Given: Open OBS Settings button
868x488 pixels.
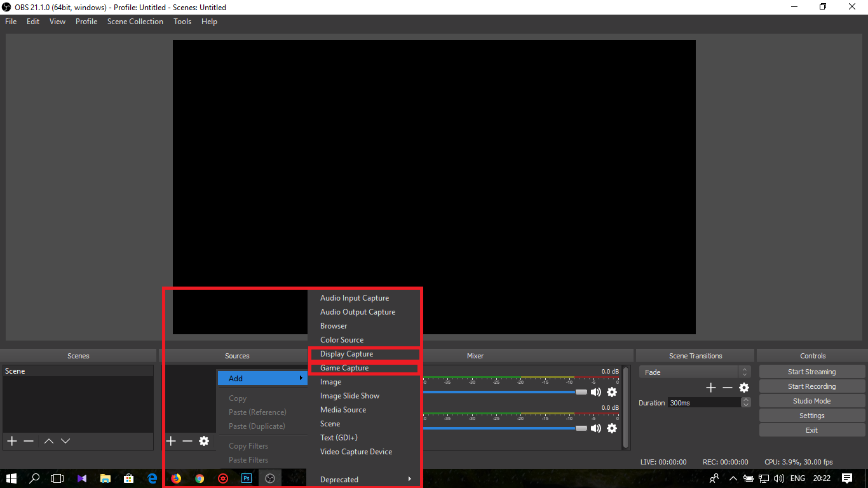Looking at the screenshot, I should tap(812, 416).
